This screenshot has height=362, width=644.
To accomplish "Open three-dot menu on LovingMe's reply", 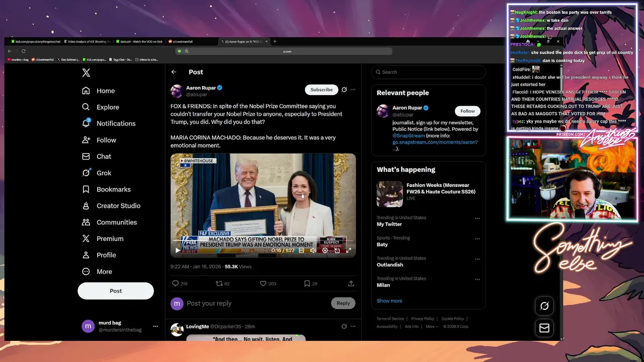I will [x=353, y=326].
